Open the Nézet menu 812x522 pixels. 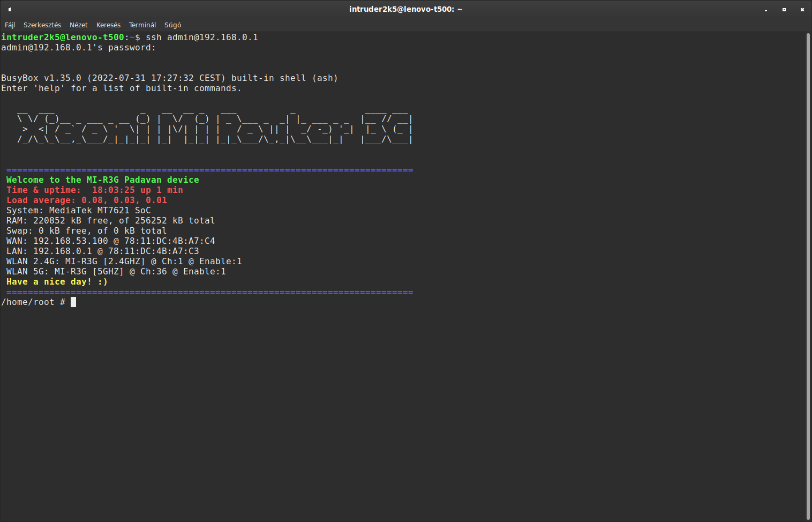[x=79, y=25]
